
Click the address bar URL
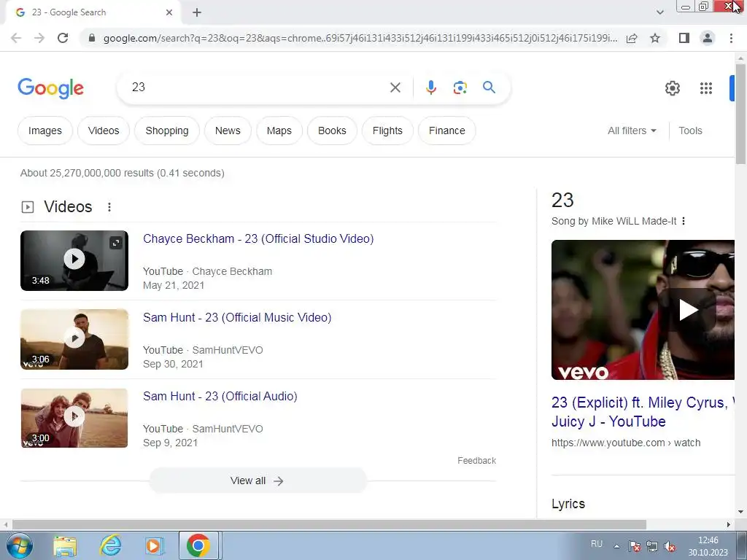[x=360, y=38]
